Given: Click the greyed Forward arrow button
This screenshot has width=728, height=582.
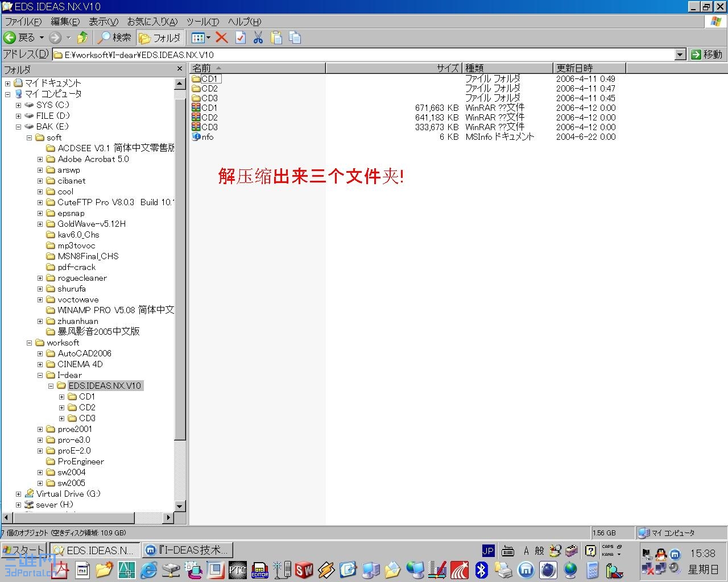Looking at the screenshot, I should [55, 38].
